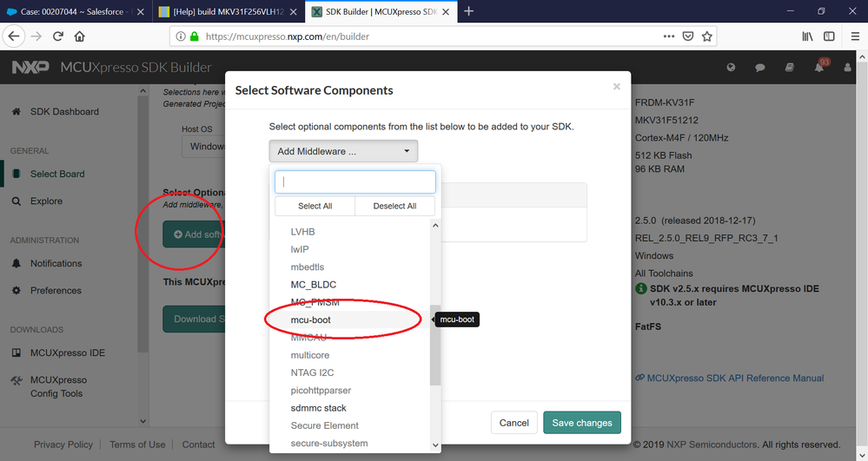Toggle the Firefox sidebar icon
868x461 pixels.
click(829, 36)
